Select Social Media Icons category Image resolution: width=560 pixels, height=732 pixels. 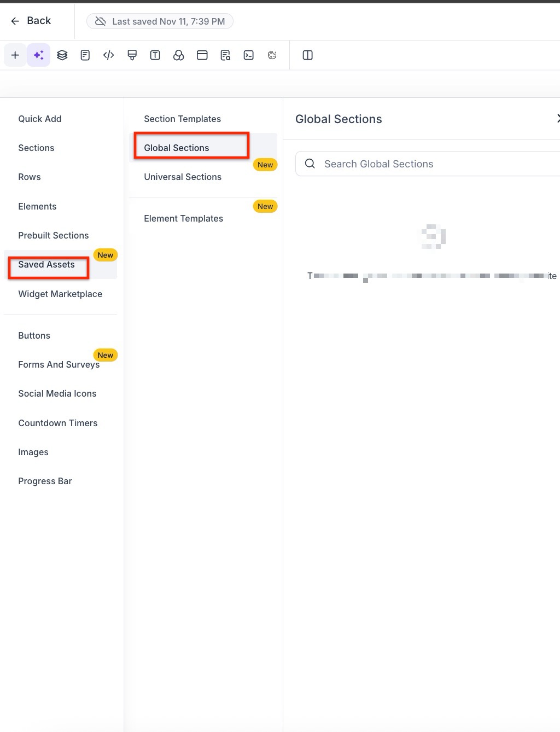click(x=57, y=393)
